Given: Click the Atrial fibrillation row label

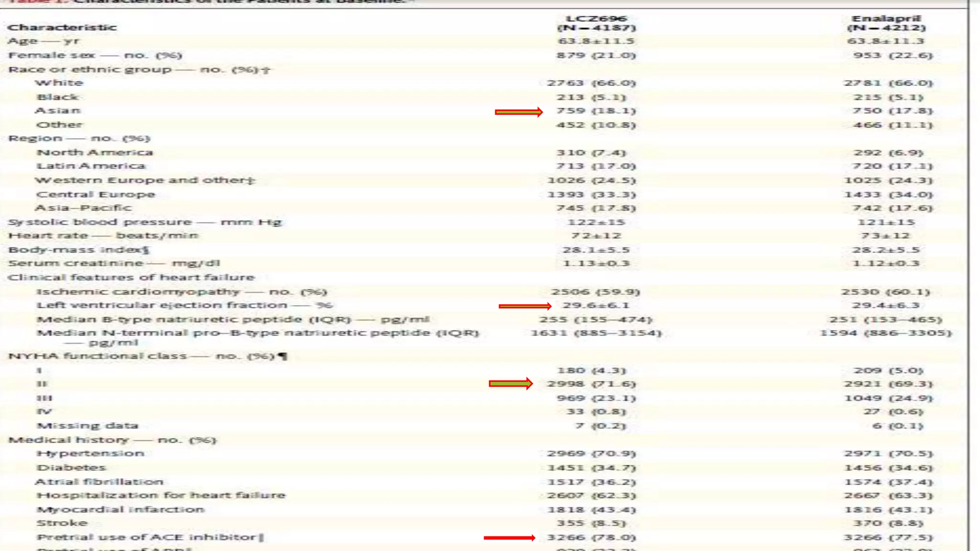Looking at the screenshot, I should 100,482.
